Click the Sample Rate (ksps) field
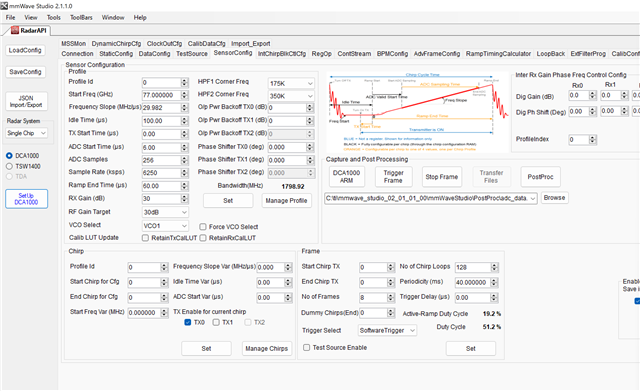The width and height of the screenshot is (640, 391). pos(162,173)
